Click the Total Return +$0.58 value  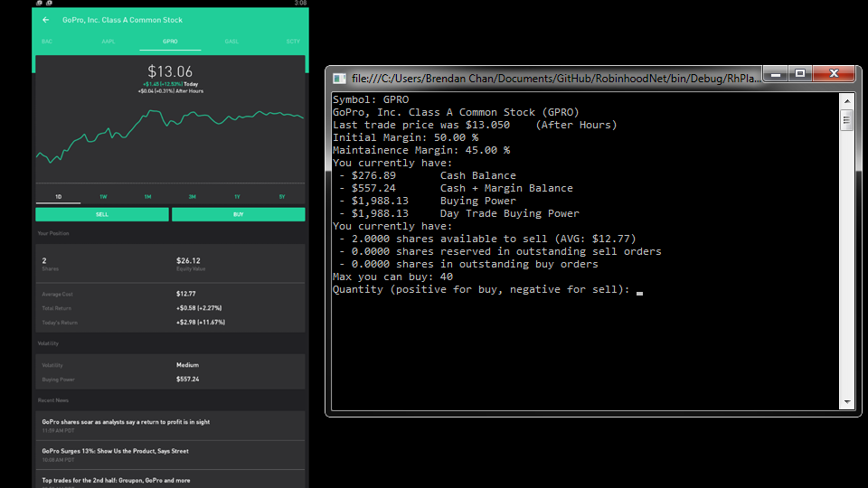(x=199, y=308)
